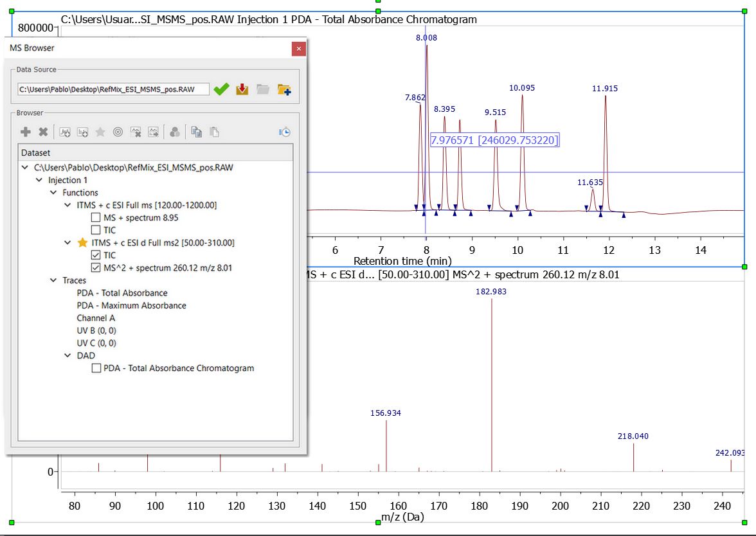This screenshot has width=756, height=536.
Task: Uncheck MS^2 + spectrum 260.12 m/z checkbox
Action: (96, 267)
